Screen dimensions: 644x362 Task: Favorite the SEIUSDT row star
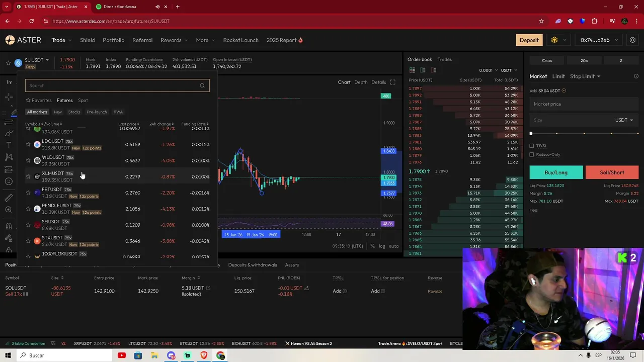pyautogui.click(x=28, y=225)
